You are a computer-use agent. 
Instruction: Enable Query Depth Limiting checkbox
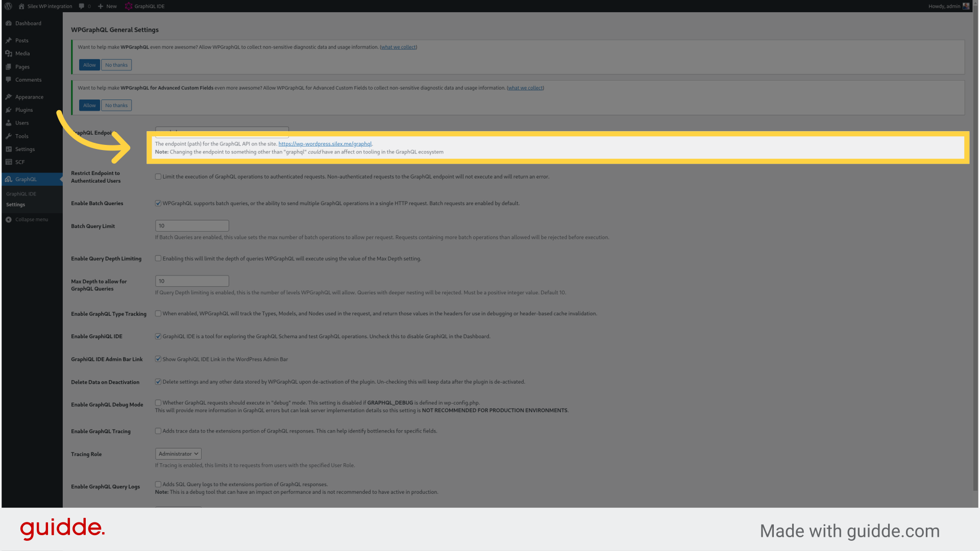pyautogui.click(x=158, y=258)
